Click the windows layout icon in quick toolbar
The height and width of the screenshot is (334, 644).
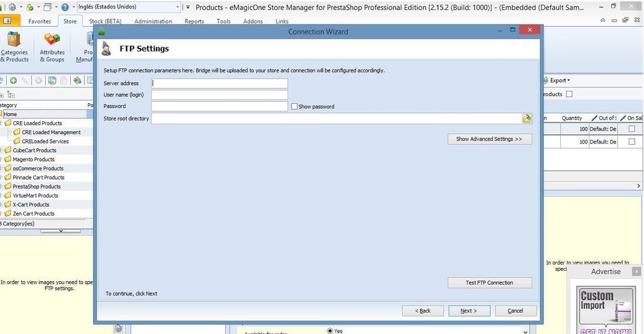(47, 7)
